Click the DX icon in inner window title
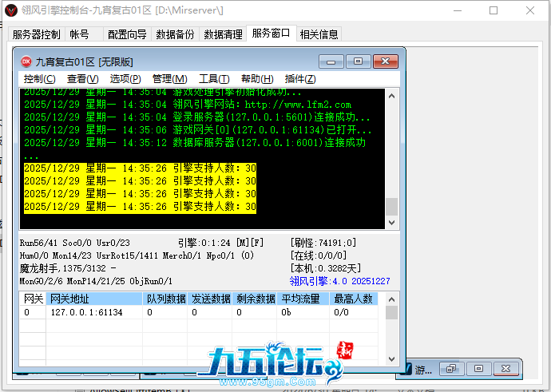 tap(26, 61)
